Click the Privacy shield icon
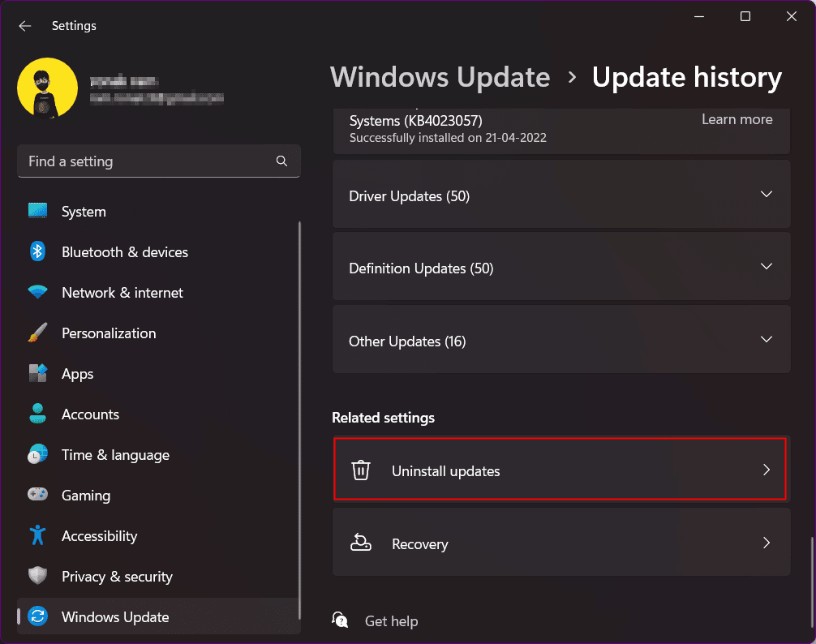 (x=37, y=576)
